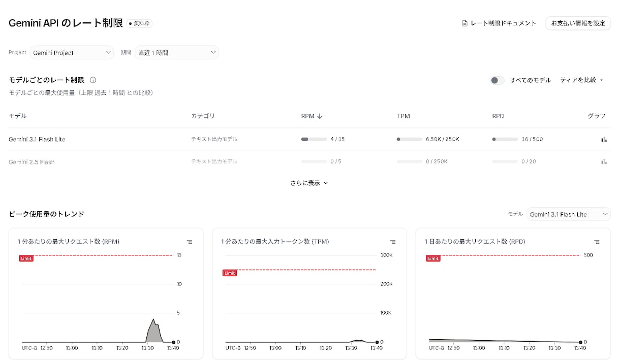Click the TPM bar showing 0 / 250K
Image resolution: width=620 pixels, height=364 pixels.
coord(410,161)
